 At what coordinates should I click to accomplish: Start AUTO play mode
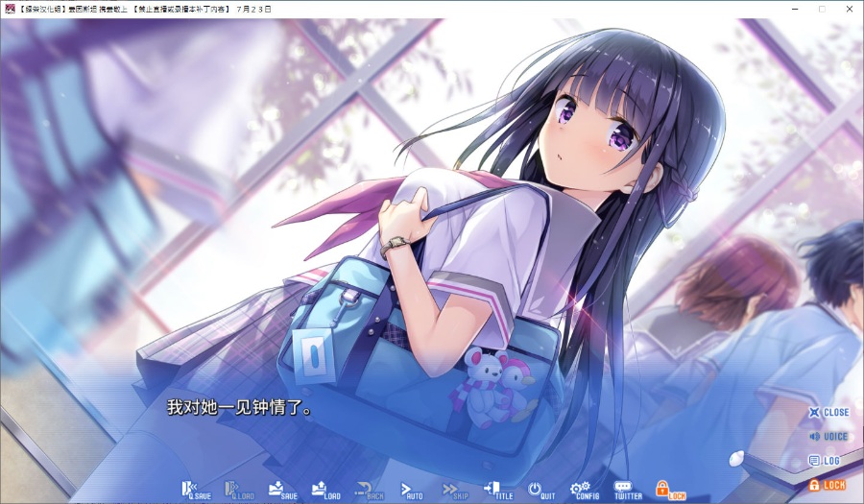coord(412,490)
